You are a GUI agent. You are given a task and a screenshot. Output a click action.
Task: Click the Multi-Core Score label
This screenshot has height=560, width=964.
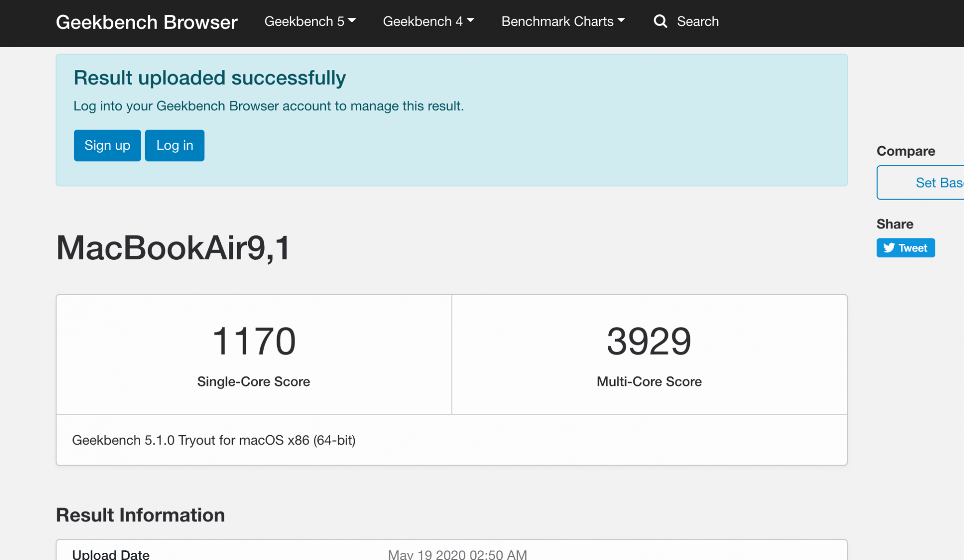point(649,382)
